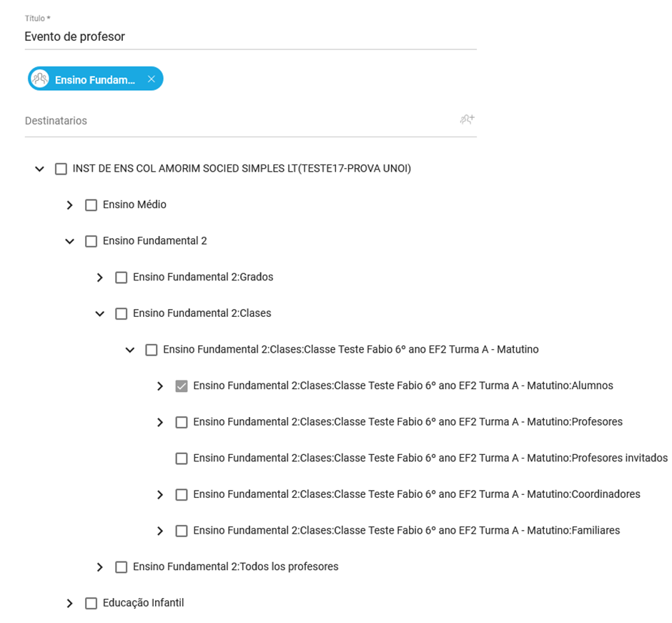Click the Título text field
Screen dimensions: 672x623
[x=250, y=36]
